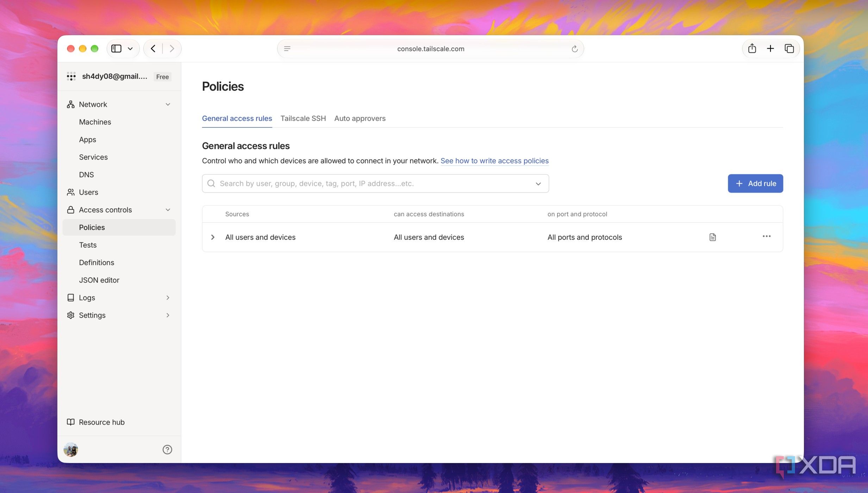Open the rule's three-dot options menu
868x493 pixels.
[x=767, y=236]
